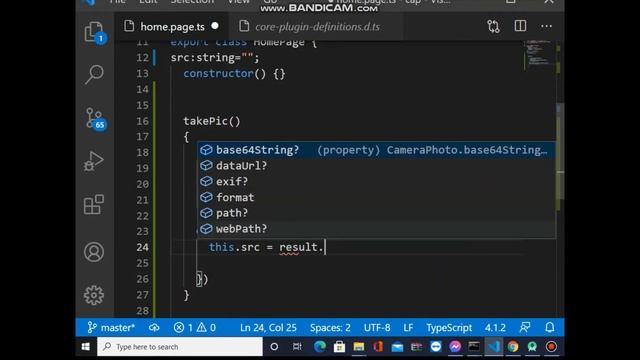
Task: Click the takePic() method name
Action: coord(211,121)
